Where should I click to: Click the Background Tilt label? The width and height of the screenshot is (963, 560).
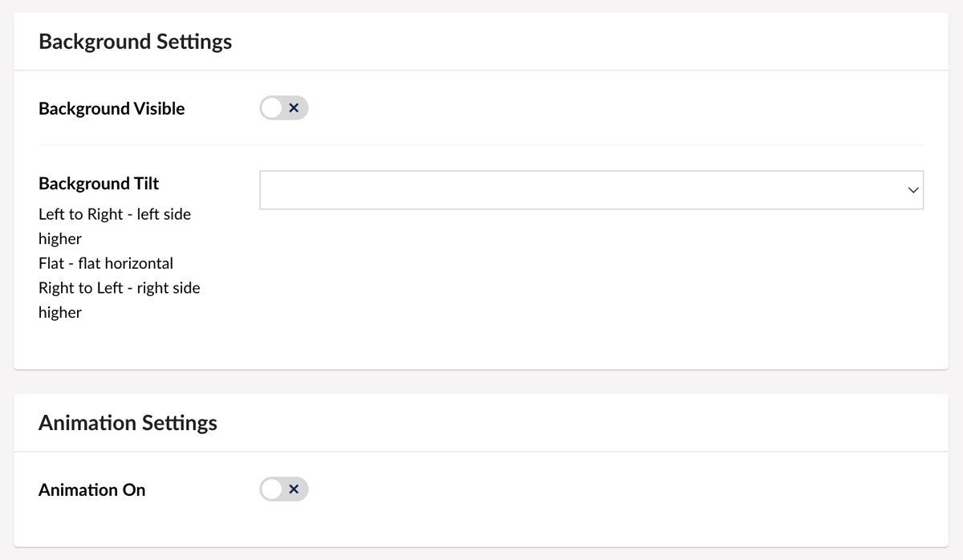tap(99, 184)
